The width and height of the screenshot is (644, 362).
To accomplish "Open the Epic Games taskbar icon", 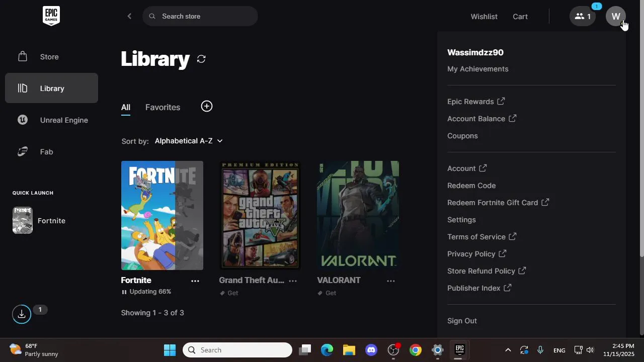I will 459,350.
